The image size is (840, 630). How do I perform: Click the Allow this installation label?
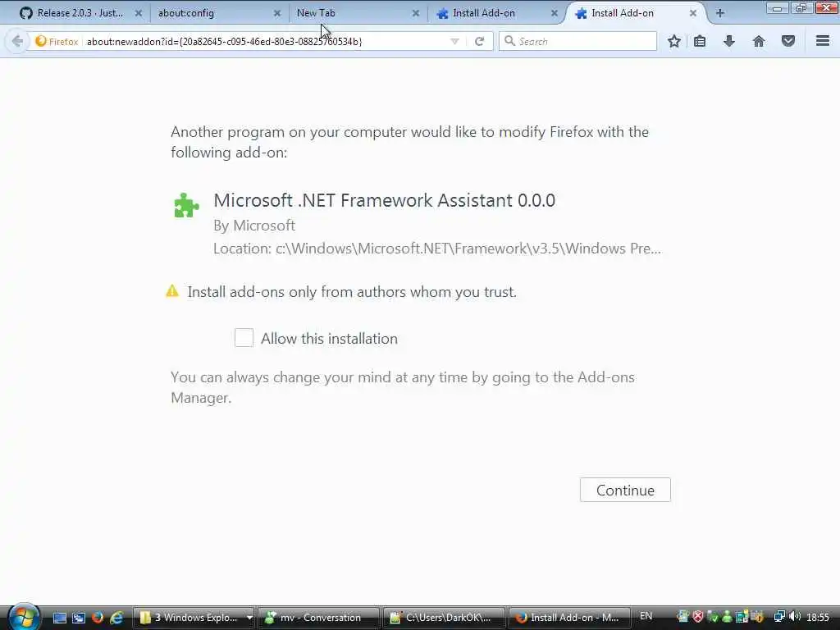pos(330,339)
